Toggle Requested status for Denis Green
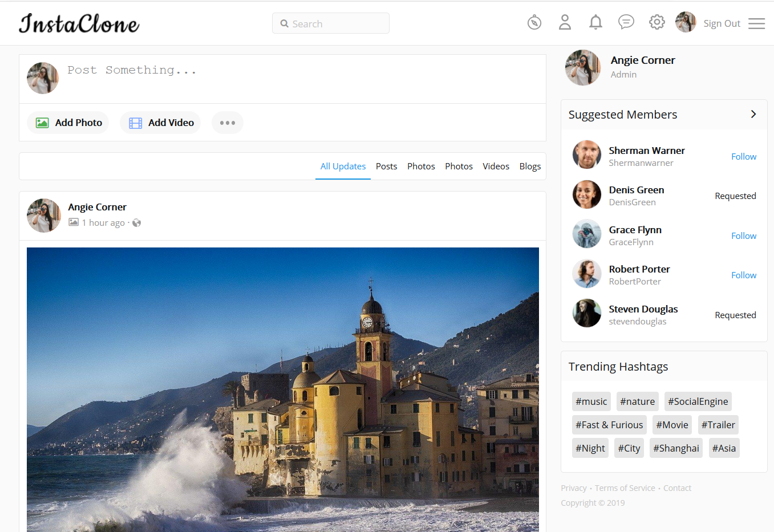This screenshot has width=774, height=532. pos(735,196)
